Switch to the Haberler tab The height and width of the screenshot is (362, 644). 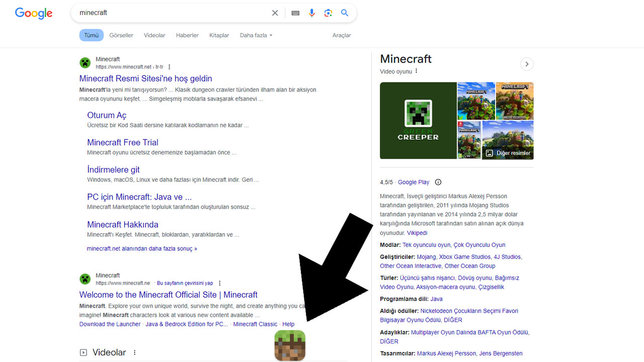point(187,35)
